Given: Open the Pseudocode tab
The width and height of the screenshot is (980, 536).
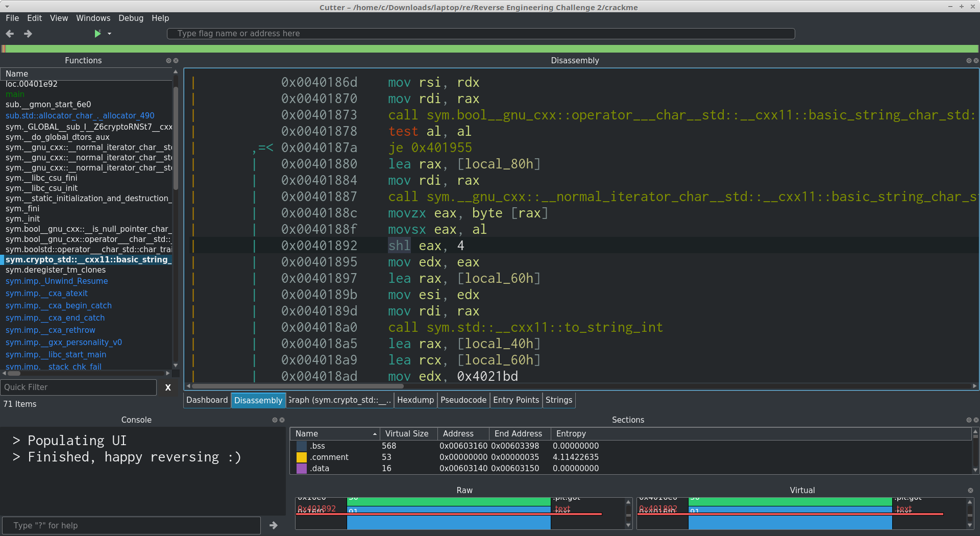Looking at the screenshot, I should pos(463,400).
